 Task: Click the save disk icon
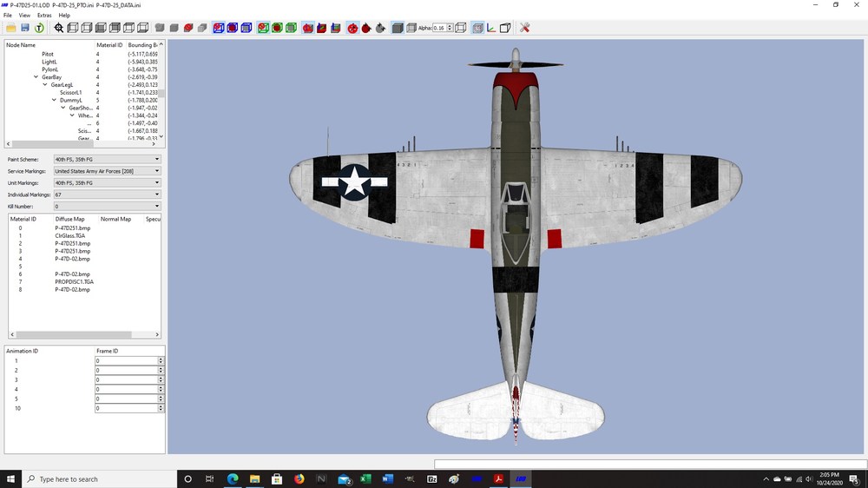coord(25,28)
